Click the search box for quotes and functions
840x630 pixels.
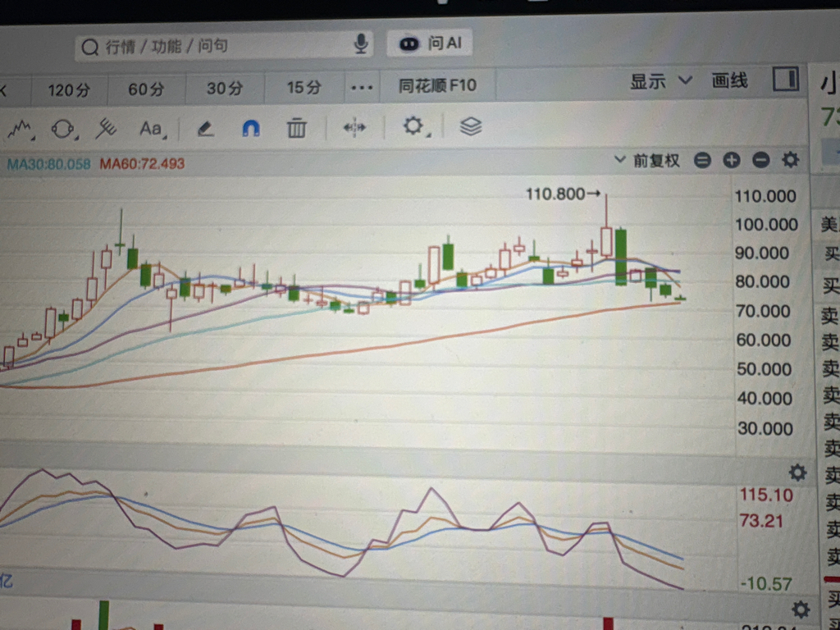tap(224, 46)
